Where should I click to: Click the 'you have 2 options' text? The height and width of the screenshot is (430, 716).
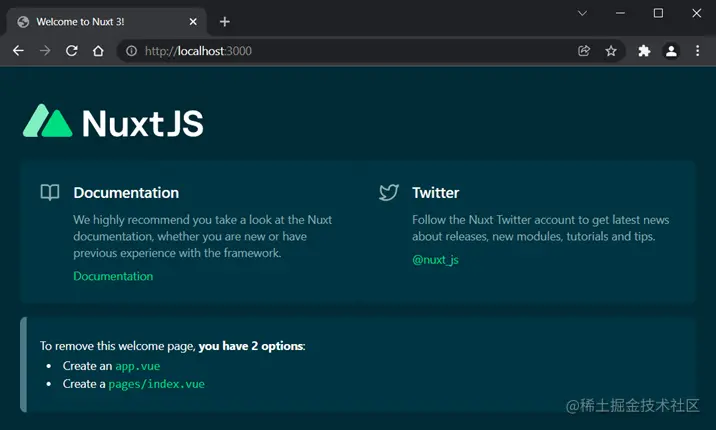tap(252, 346)
